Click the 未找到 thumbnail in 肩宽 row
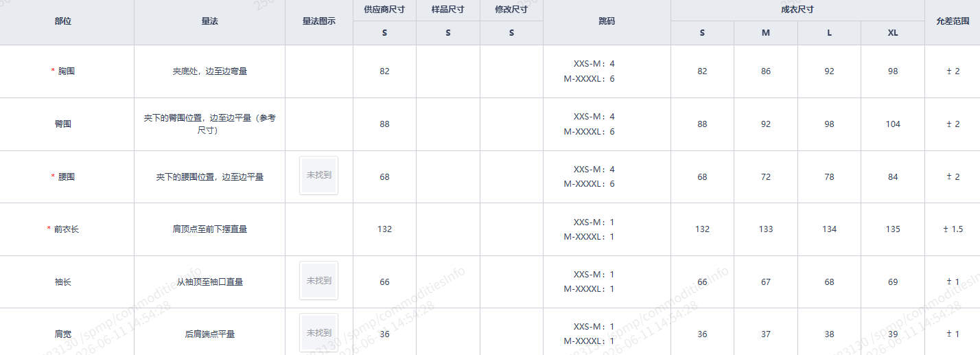The height and width of the screenshot is (355, 980). [x=319, y=333]
